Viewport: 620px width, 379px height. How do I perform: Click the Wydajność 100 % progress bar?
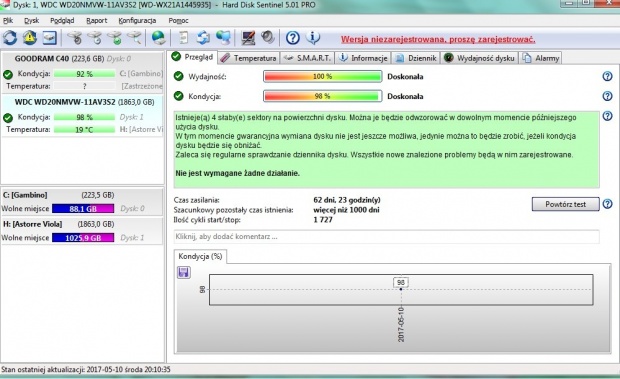click(323, 76)
